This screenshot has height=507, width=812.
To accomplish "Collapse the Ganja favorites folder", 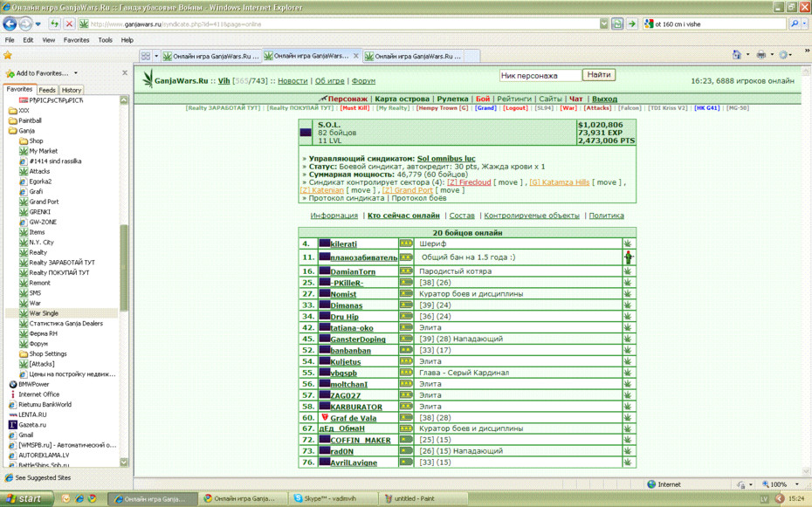I will point(22,131).
